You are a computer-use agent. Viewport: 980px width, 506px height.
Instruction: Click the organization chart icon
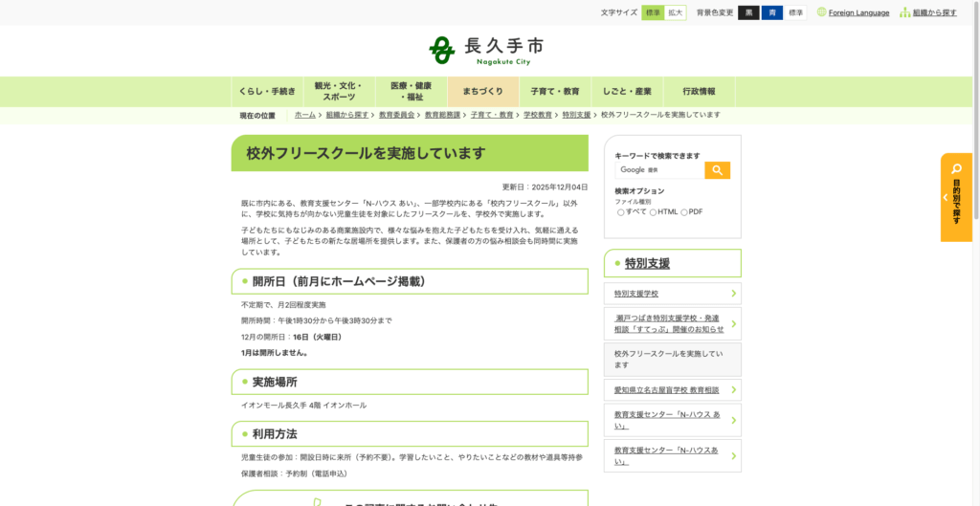904,11
